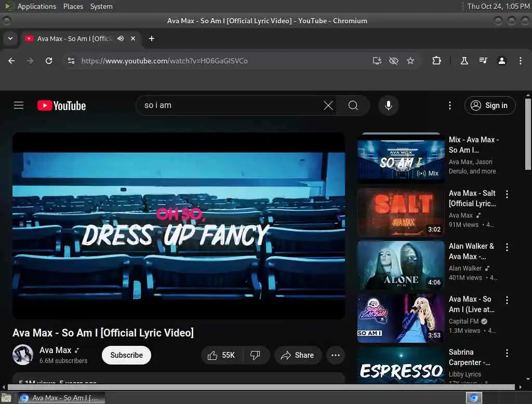Open the Ava Max channel avatar
The height and width of the screenshot is (404, 532).
tap(23, 355)
